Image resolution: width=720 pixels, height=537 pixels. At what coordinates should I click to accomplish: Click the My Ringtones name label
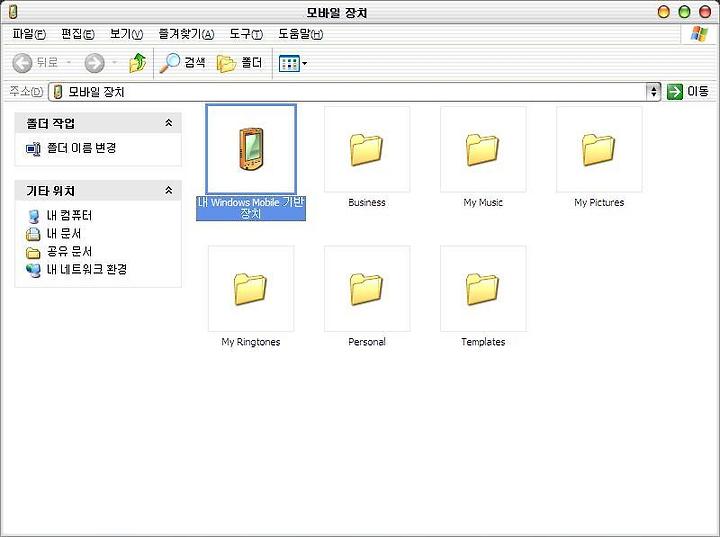pyautogui.click(x=251, y=342)
